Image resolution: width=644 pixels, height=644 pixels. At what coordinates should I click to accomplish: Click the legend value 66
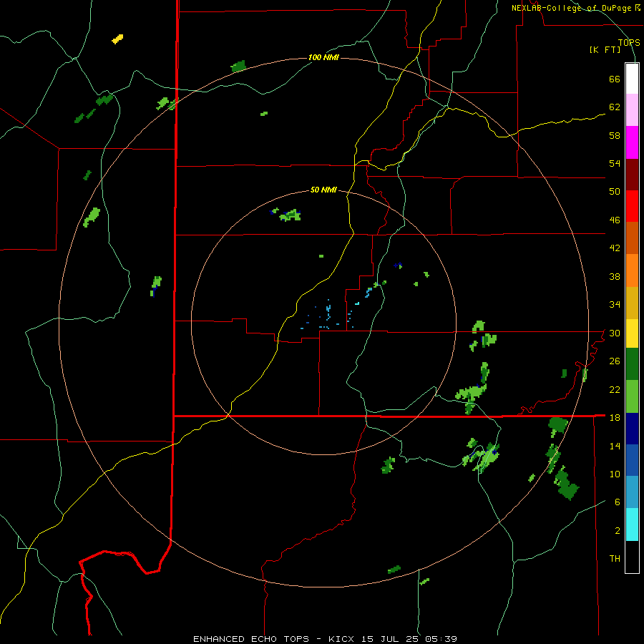coord(615,79)
